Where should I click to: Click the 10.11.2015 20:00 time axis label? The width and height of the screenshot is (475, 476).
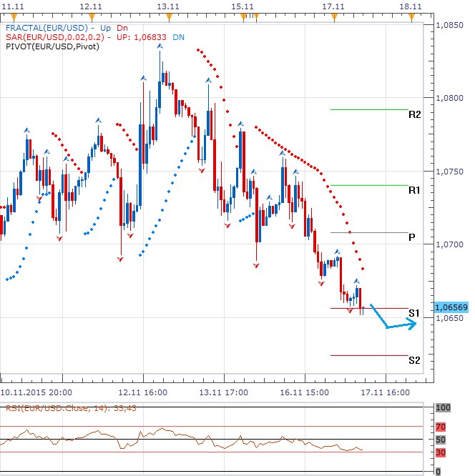click(x=35, y=392)
